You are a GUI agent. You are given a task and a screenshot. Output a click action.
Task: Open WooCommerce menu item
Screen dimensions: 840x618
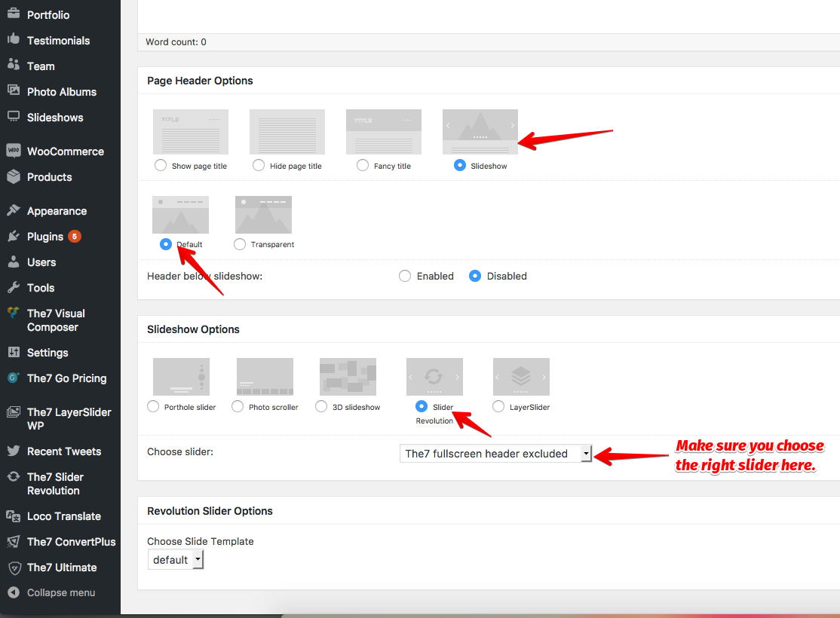(x=66, y=151)
